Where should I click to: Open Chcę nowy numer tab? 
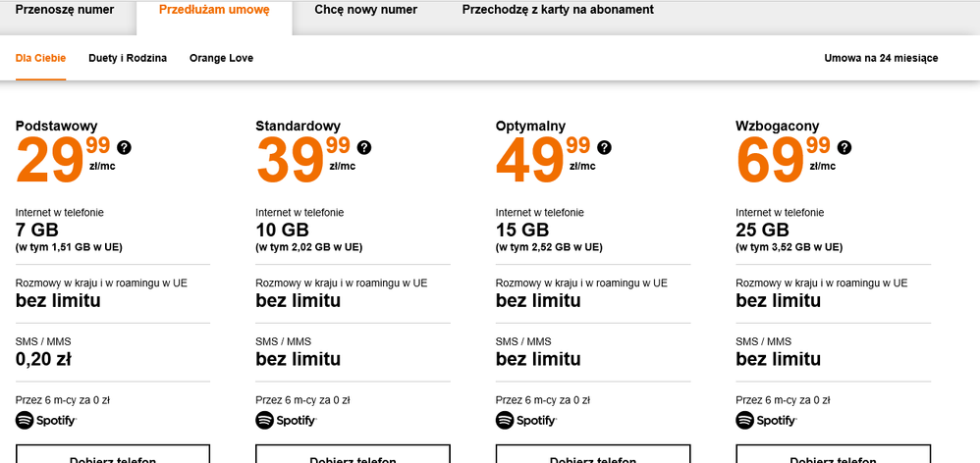pyautogui.click(x=365, y=11)
